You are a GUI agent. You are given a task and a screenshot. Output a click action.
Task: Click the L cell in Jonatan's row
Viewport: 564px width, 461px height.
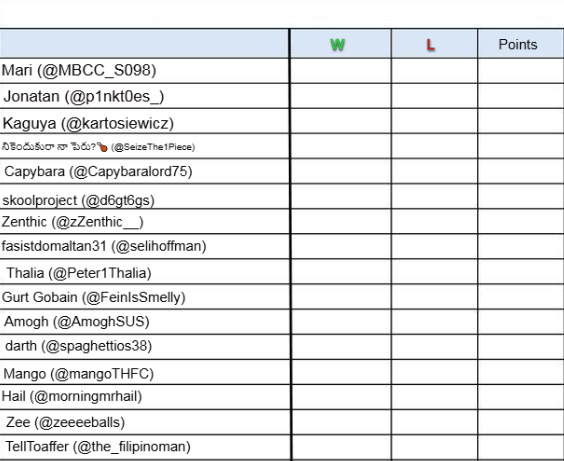tap(435, 96)
